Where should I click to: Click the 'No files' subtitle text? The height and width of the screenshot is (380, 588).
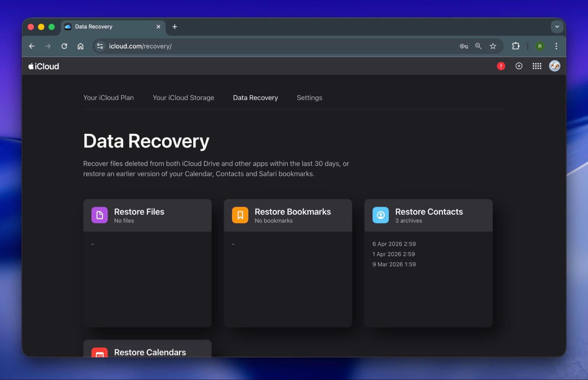(124, 221)
